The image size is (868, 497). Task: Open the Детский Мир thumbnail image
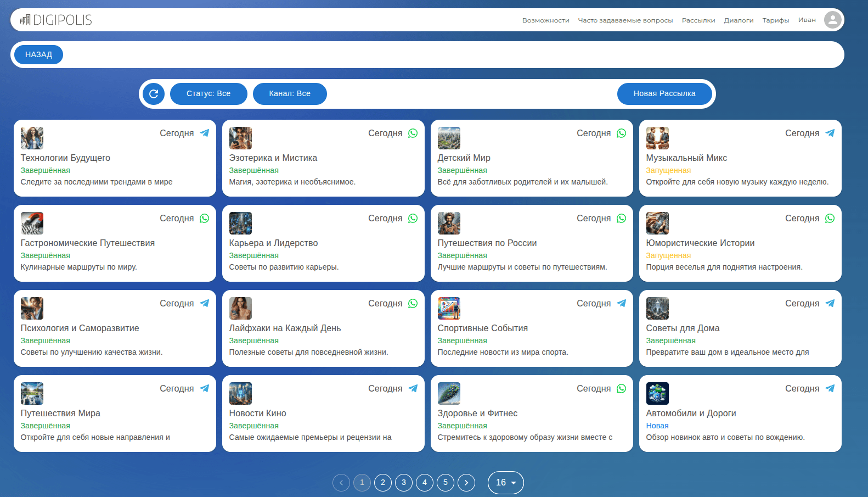tap(449, 138)
